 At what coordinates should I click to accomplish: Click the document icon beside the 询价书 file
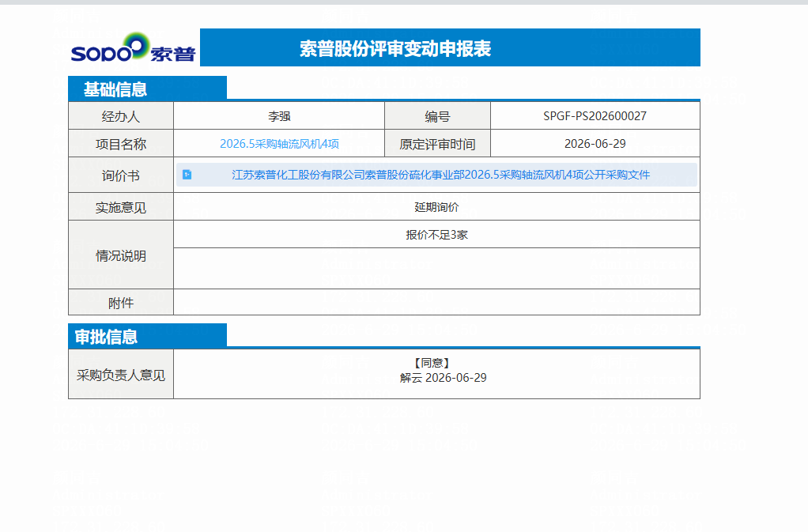(187, 175)
